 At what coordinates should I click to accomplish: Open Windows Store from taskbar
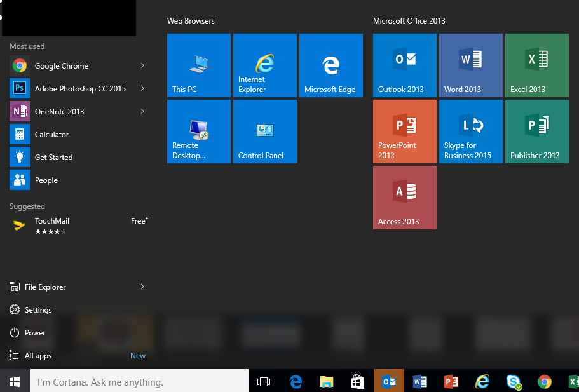357,381
